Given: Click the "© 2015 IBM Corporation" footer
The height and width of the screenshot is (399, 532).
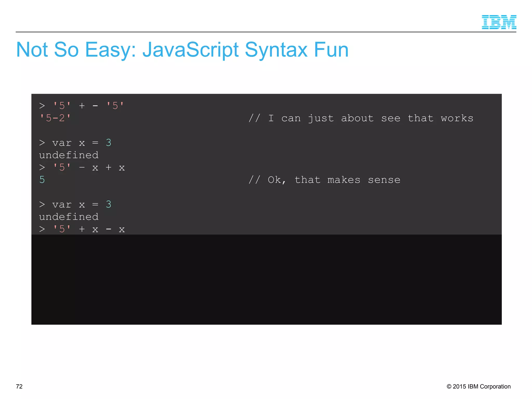Looking at the screenshot, I should (x=478, y=387).
